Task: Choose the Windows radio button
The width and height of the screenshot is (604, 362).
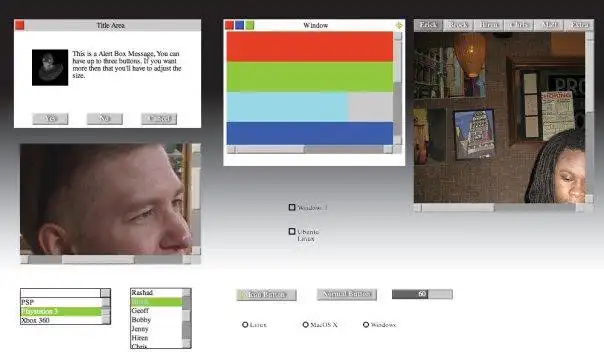Action: pyautogui.click(x=366, y=325)
